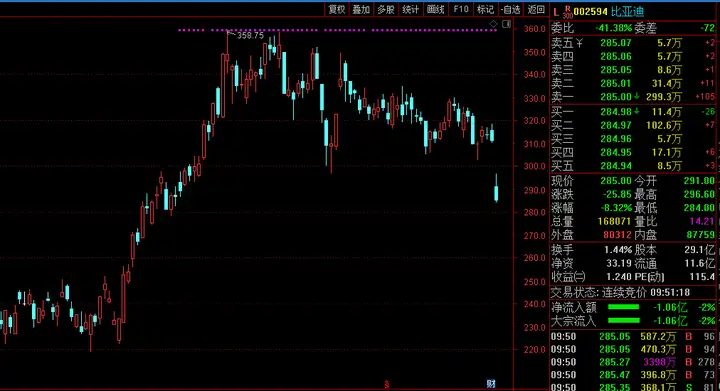Click the 比亚迪 stock name link
The width and height of the screenshot is (720, 391).
[627, 12]
